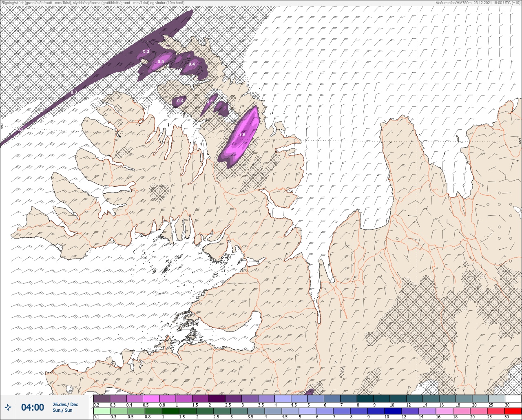Viewport: 522px width, 420px height.
Task: Select the very dark purple 2 snow swatch
Action: (x=217, y=398)
